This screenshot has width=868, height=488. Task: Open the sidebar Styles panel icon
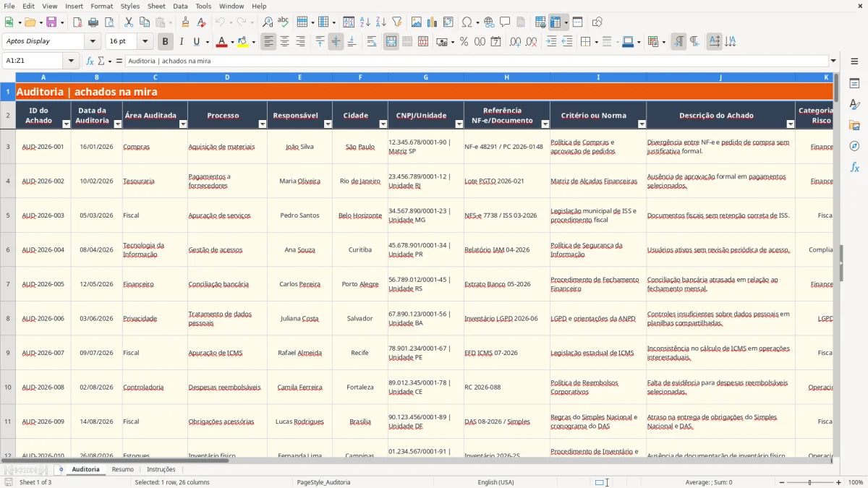(854, 104)
